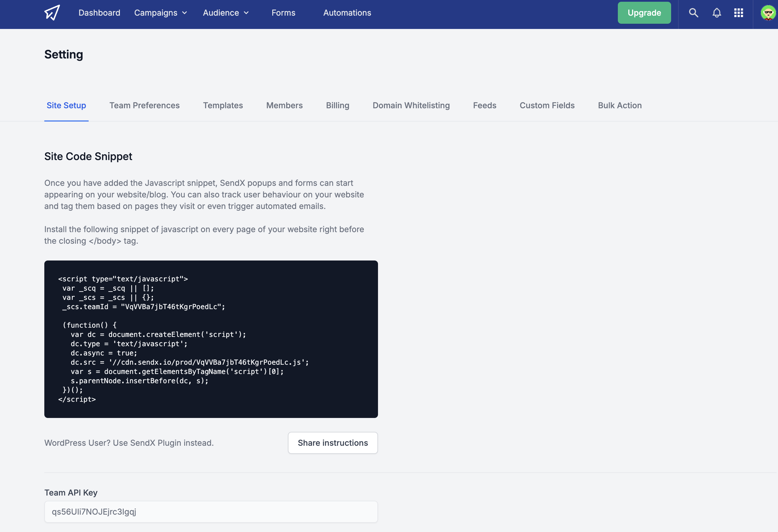Click the WordPress User SendX Plugin text
The image size is (778, 532).
pyautogui.click(x=129, y=443)
